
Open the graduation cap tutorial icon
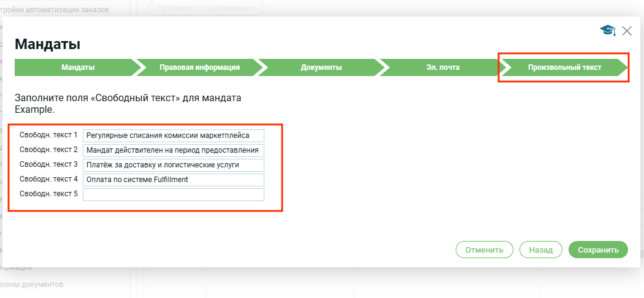point(607,31)
